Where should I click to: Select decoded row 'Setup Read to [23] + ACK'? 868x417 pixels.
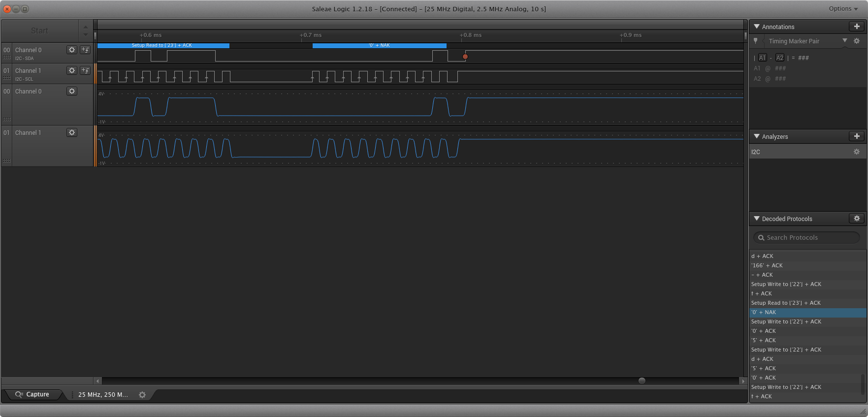[x=807, y=303]
